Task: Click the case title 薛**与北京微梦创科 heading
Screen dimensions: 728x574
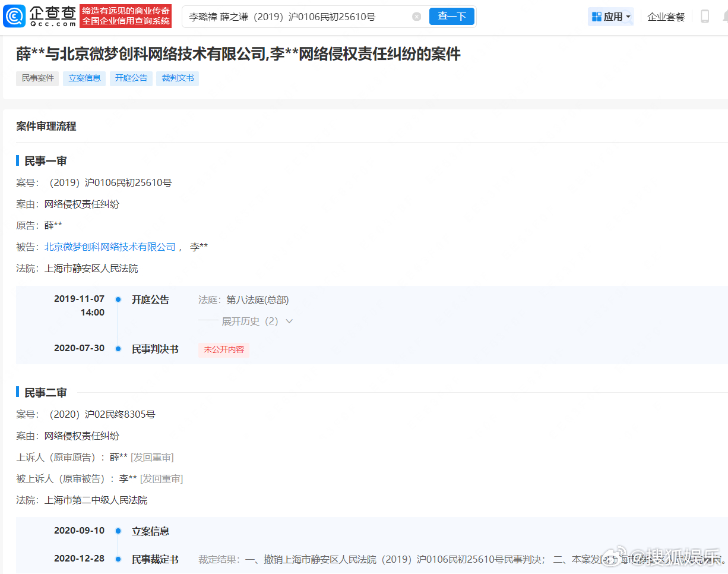Action: pos(238,54)
